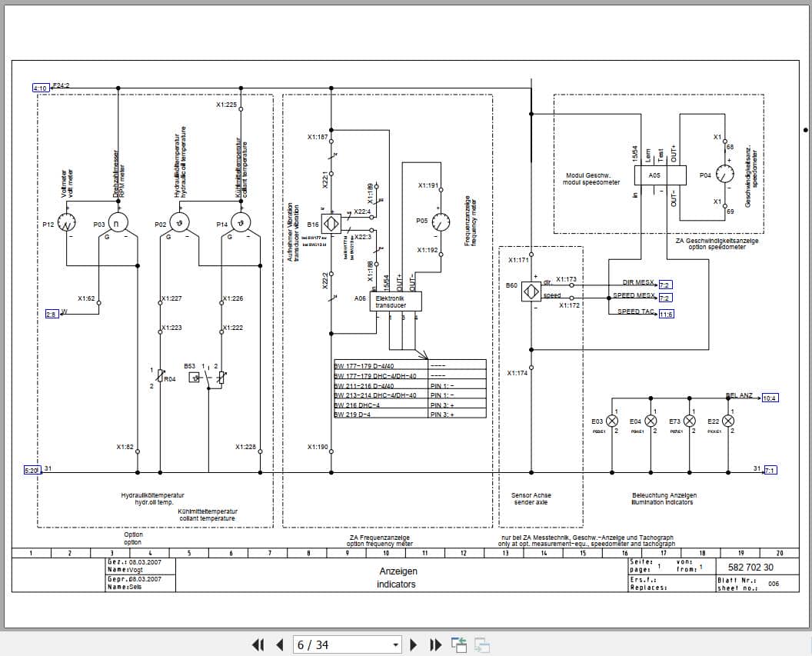This screenshot has height=656, width=812.
Task: Click the B16 vibration transducer symbol
Action: pyautogui.click(x=331, y=224)
